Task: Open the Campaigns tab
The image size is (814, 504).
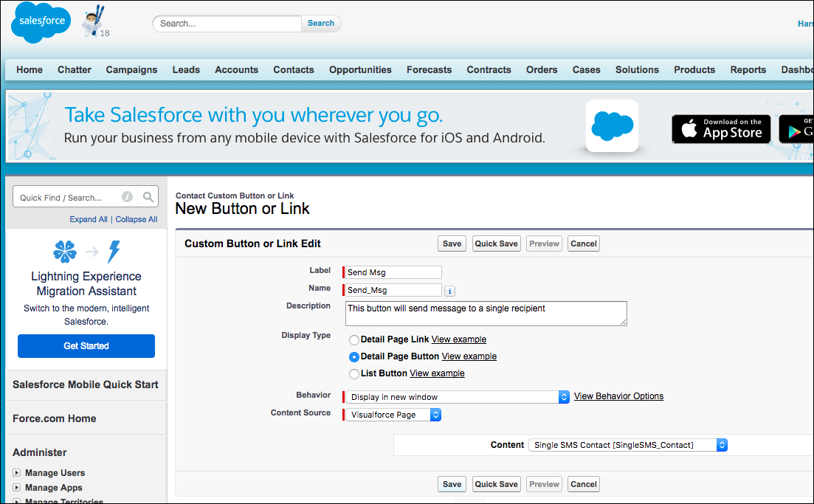Action: 131,69
